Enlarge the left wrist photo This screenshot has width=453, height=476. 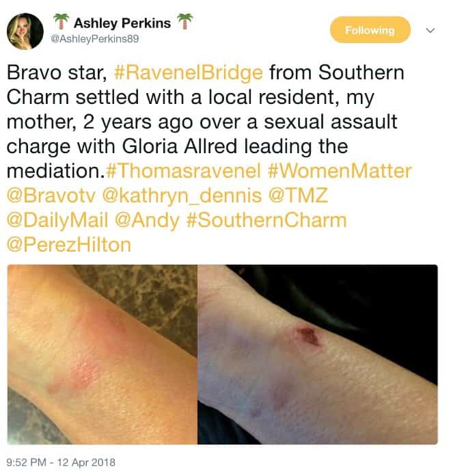pos(102,354)
